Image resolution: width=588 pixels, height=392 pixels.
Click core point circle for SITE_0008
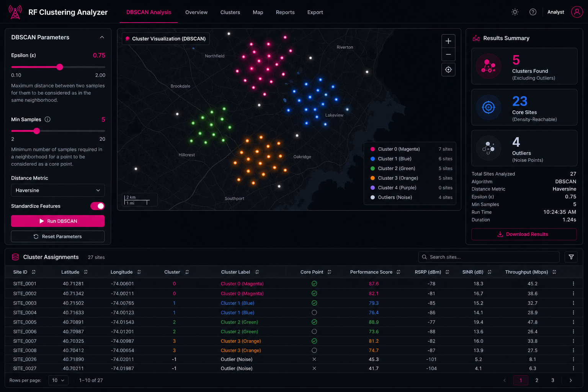(314, 350)
